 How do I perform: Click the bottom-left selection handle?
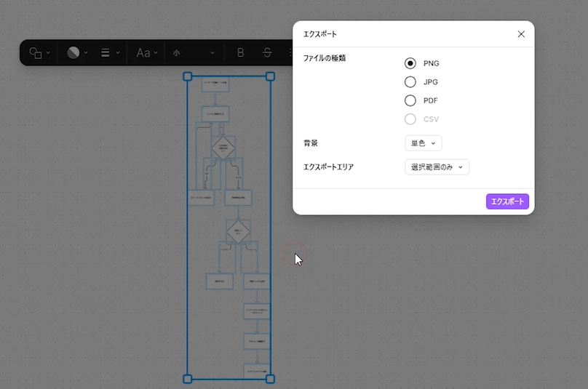coord(188,379)
